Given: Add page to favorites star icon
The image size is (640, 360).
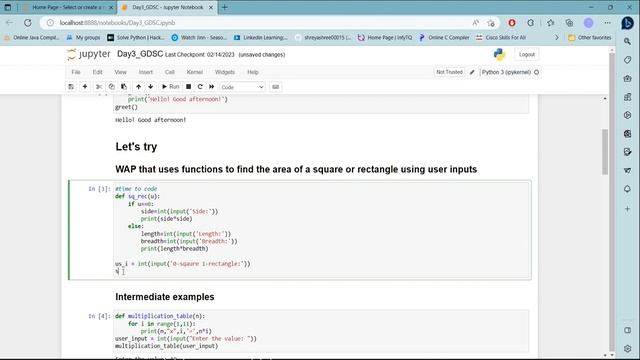Looking at the screenshot, I should coord(491,23).
